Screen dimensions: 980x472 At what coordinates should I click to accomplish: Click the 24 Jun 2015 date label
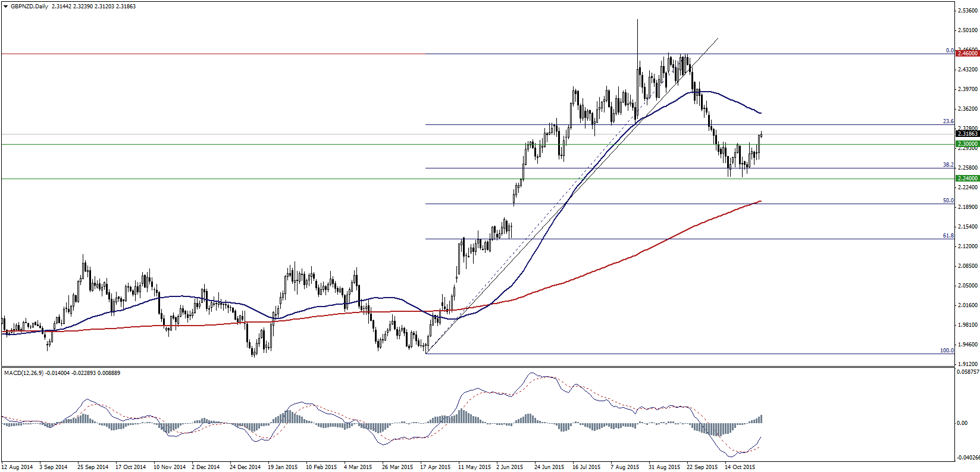549,467
